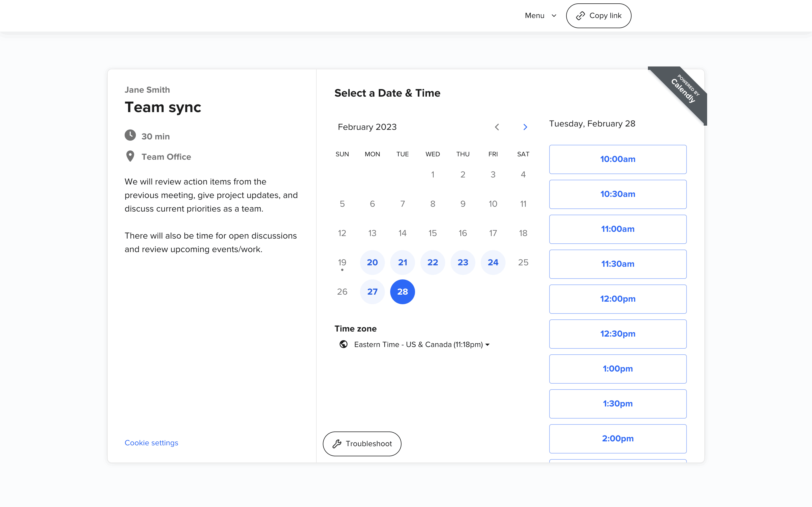Choose the 12:30pm time slot
This screenshot has height=507, width=812.
click(617, 334)
